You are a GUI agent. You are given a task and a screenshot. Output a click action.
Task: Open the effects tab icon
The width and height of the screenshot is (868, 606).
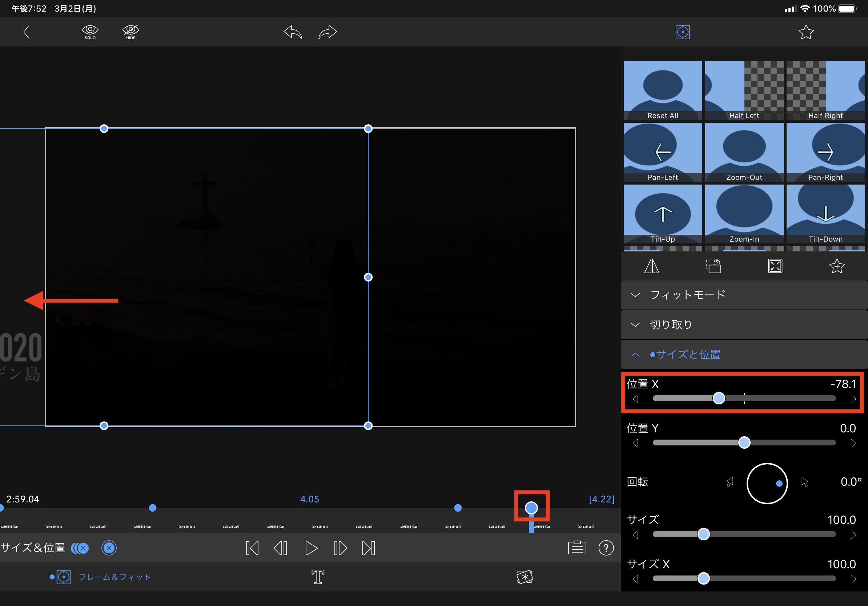tap(525, 577)
